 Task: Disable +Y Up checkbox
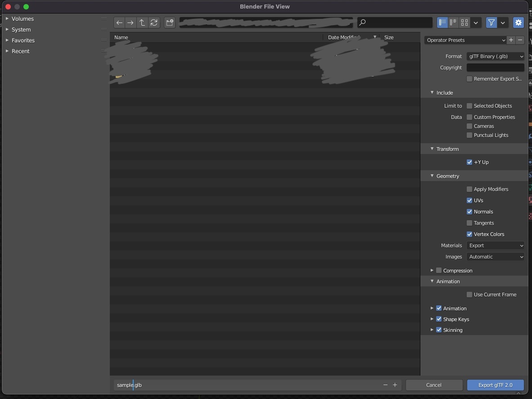click(x=469, y=162)
